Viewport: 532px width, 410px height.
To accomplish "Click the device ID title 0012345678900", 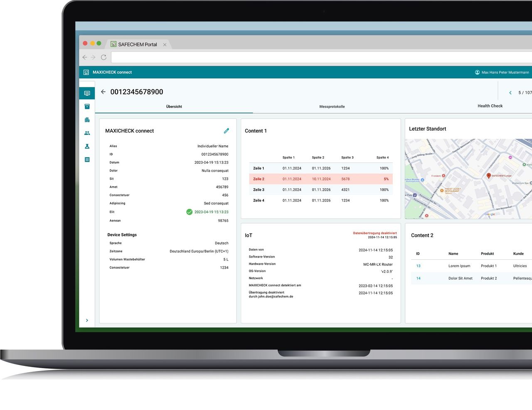I will click(x=137, y=92).
